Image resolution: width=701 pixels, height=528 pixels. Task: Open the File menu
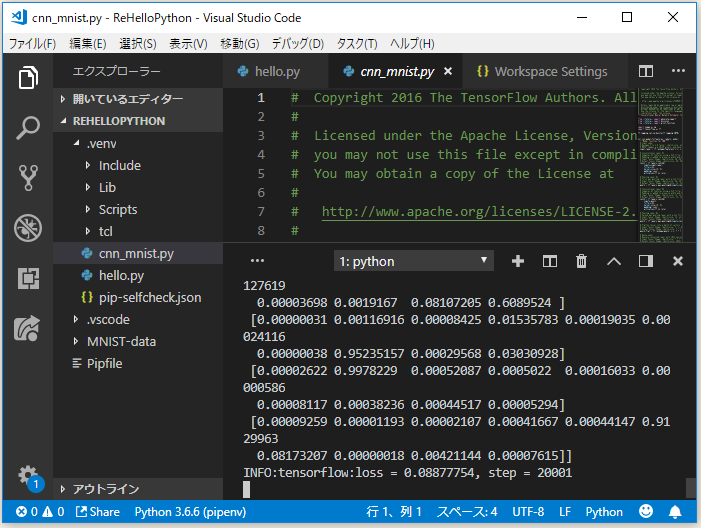click(33, 44)
